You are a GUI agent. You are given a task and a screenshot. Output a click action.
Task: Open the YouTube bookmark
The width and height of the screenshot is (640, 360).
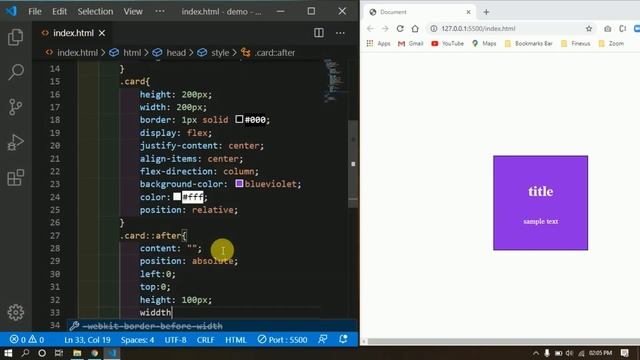[x=448, y=43]
